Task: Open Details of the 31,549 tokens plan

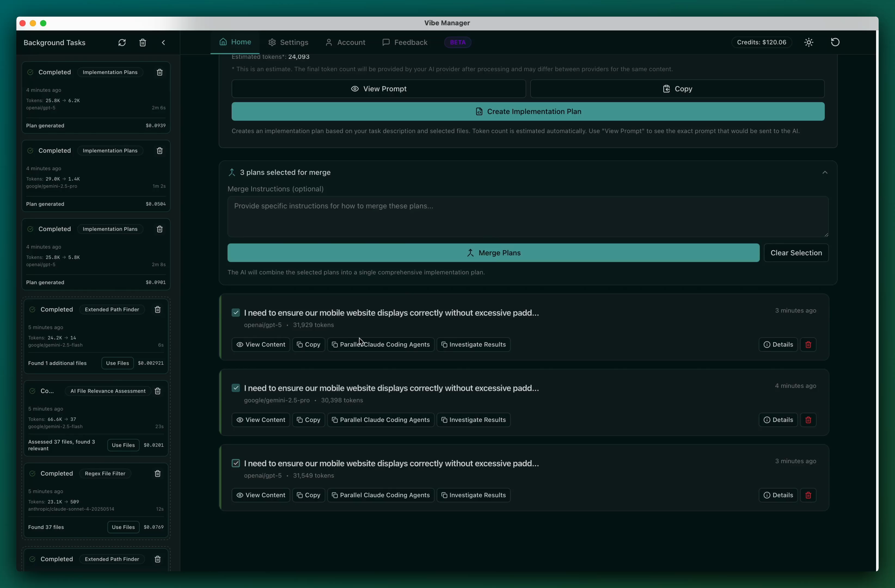Action: point(778,495)
